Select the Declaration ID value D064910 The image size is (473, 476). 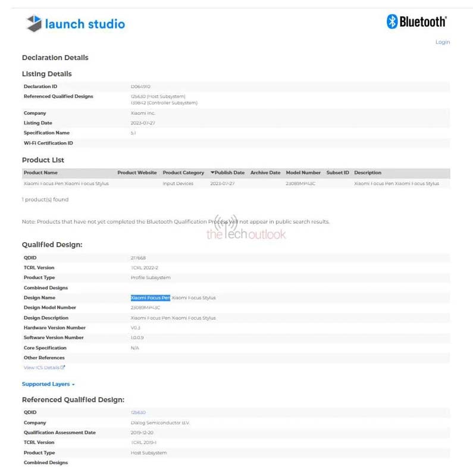click(x=140, y=86)
